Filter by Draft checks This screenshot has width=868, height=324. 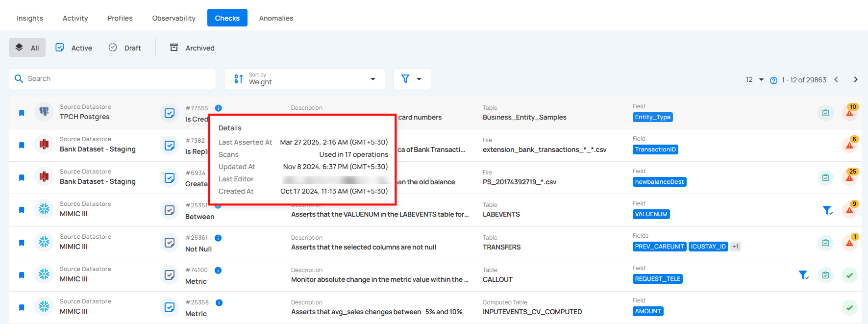coord(124,48)
